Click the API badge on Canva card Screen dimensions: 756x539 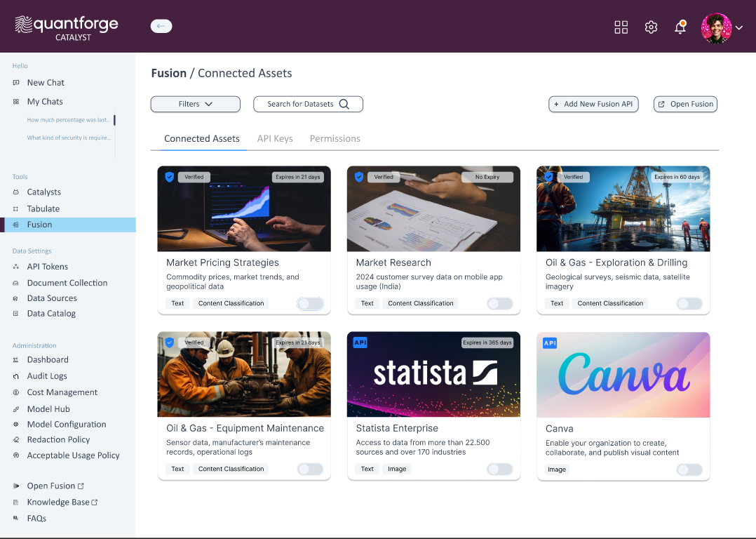[x=550, y=342]
